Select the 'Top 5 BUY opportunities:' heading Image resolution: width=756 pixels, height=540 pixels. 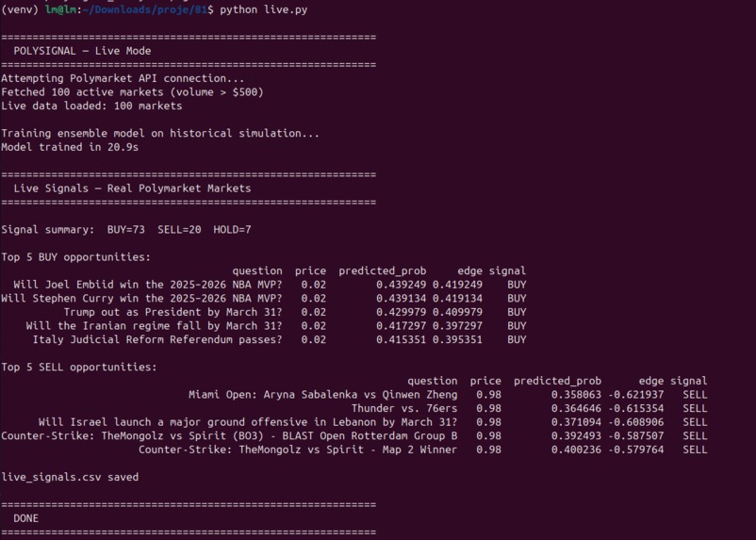(75, 257)
